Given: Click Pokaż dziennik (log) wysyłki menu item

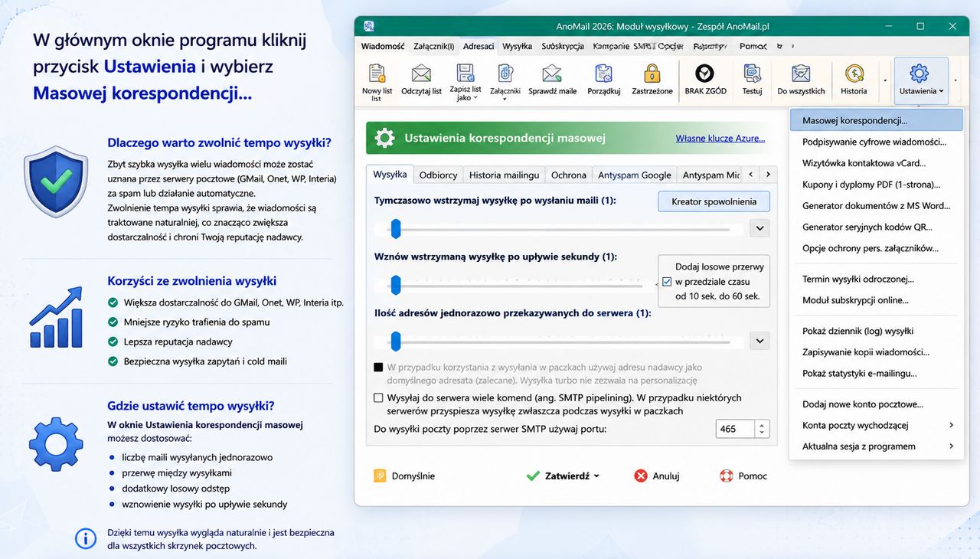Looking at the screenshot, I should [x=877, y=331].
